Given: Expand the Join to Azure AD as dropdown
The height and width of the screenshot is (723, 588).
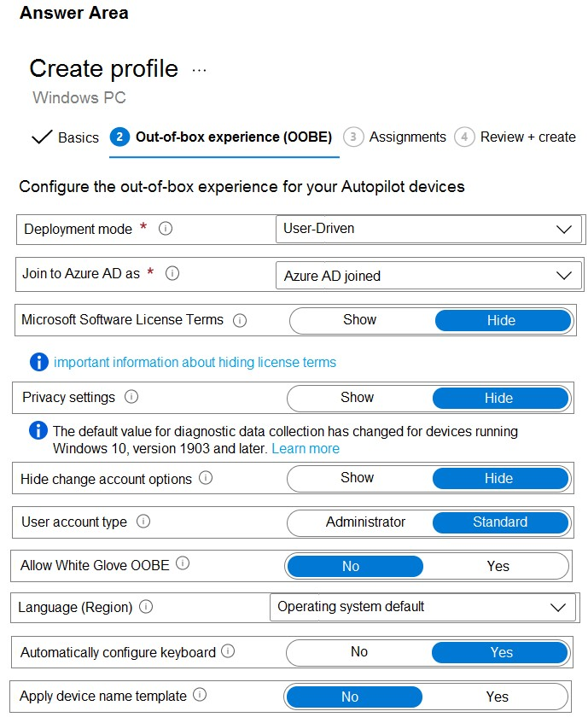Looking at the screenshot, I should 428,276.
